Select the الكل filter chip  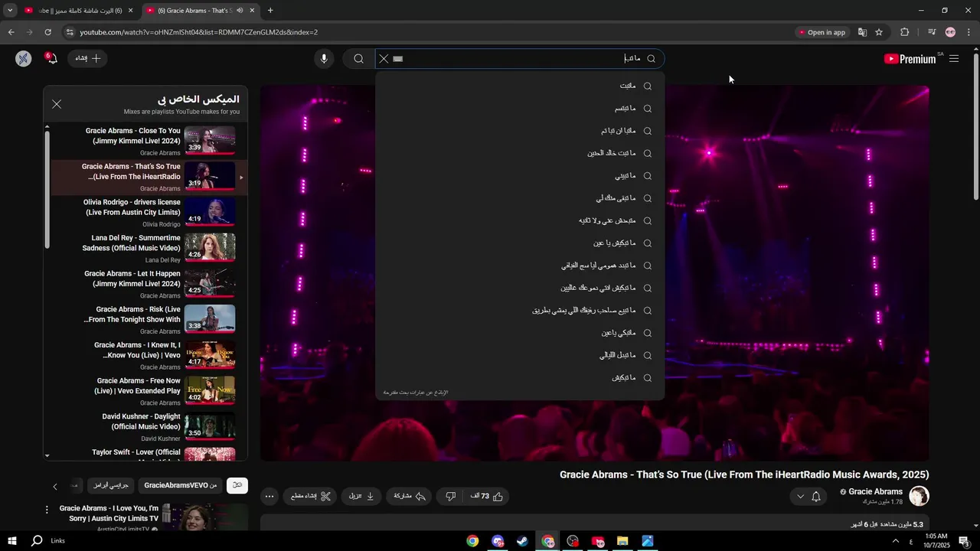[237, 485]
